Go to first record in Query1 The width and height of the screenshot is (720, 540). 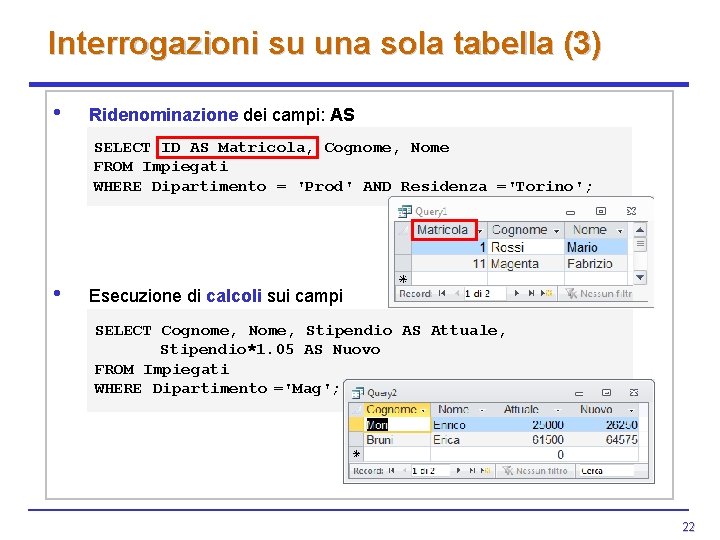442,293
